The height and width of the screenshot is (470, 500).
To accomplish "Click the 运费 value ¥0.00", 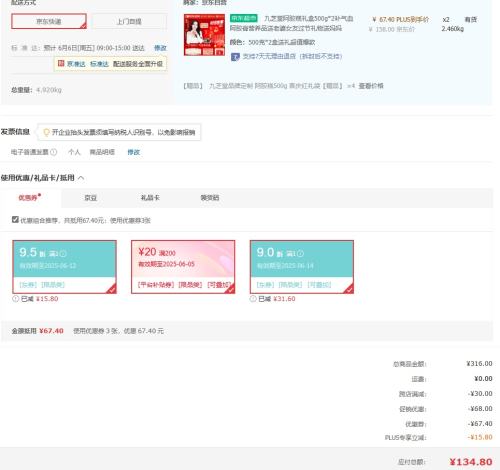I will [483, 379].
